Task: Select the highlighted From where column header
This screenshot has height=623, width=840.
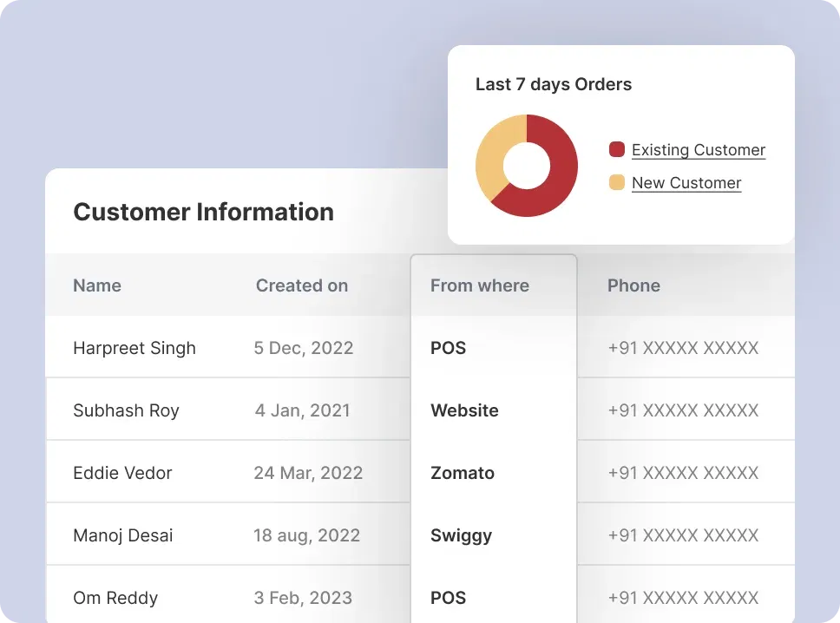Action: pyautogui.click(x=479, y=285)
